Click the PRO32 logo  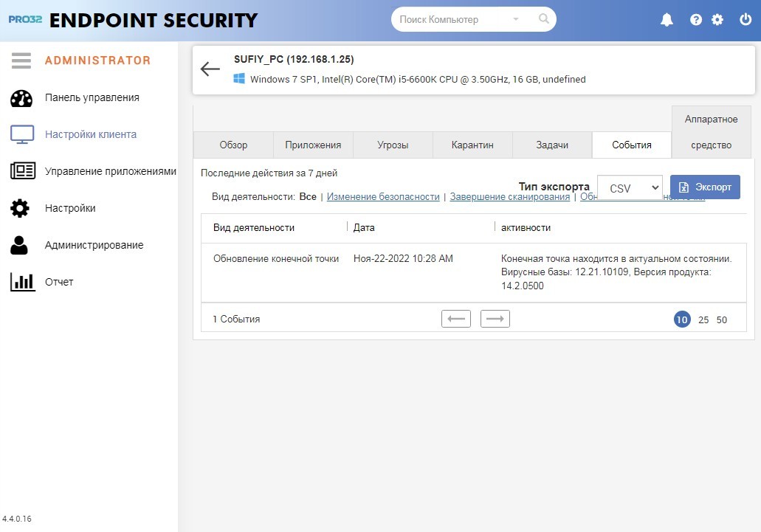pyautogui.click(x=25, y=19)
